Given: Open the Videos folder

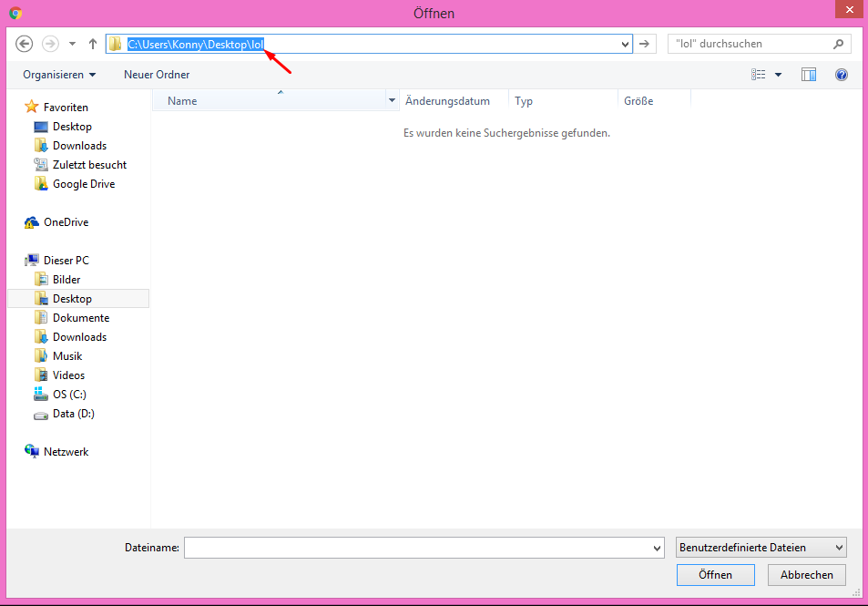Looking at the screenshot, I should [x=68, y=375].
